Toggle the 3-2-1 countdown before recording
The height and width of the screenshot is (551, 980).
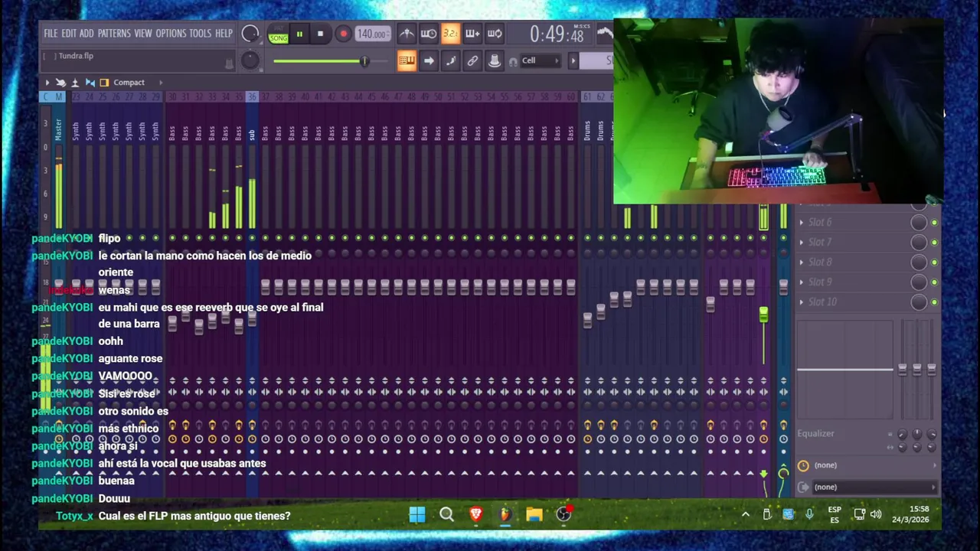[450, 34]
